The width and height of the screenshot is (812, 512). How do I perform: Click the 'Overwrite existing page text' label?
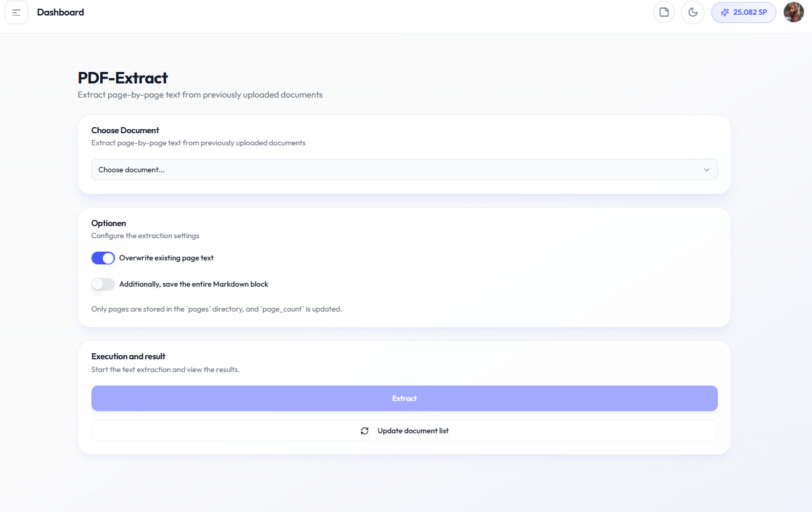tap(166, 258)
